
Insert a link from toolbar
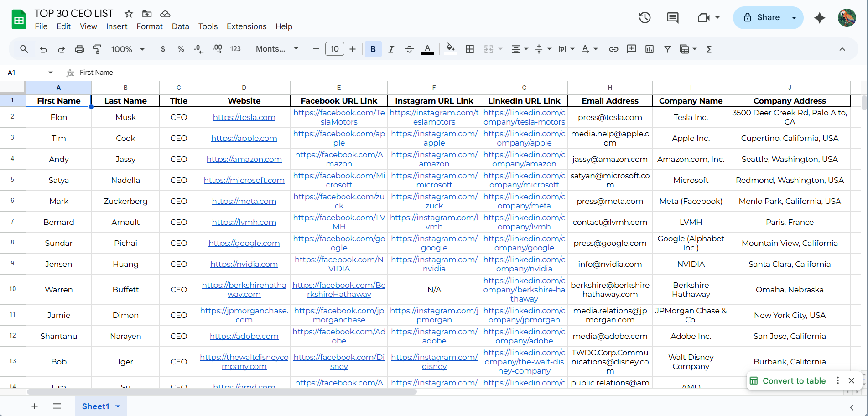[613, 49]
